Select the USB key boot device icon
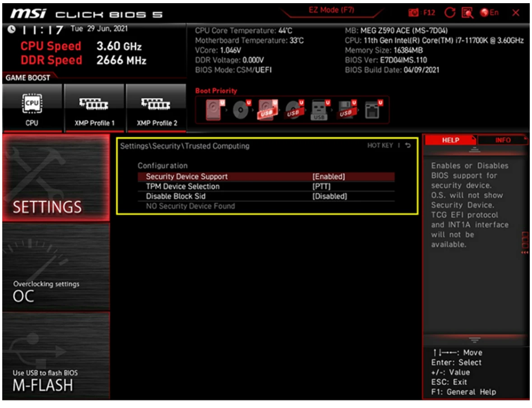This screenshot has width=532, height=408. coord(319,110)
